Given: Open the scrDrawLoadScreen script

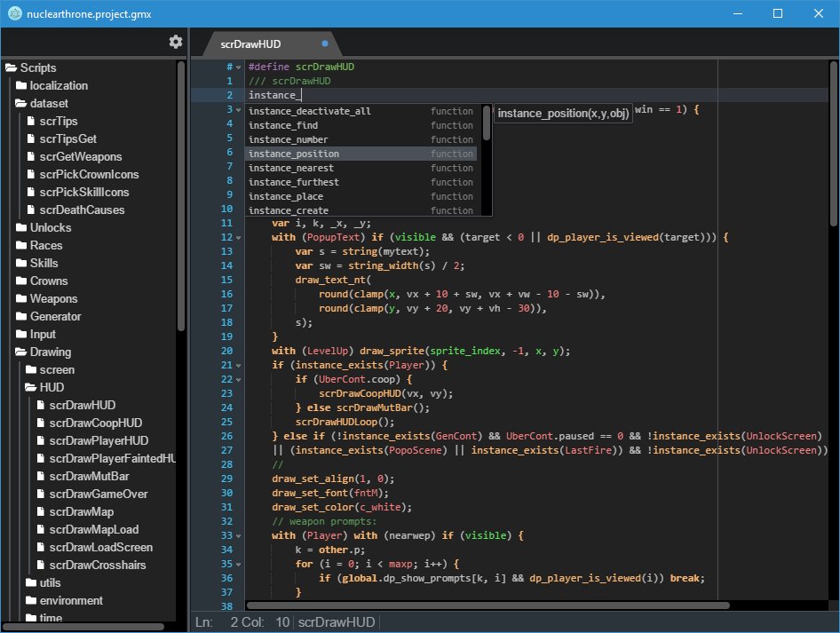Looking at the screenshot, I should coord(95,547).
